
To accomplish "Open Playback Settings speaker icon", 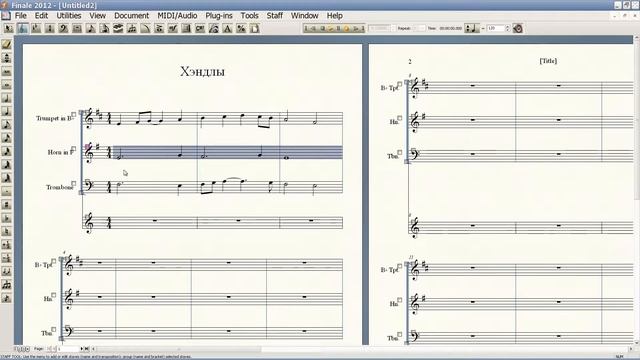I will click(x=518, y=29).
